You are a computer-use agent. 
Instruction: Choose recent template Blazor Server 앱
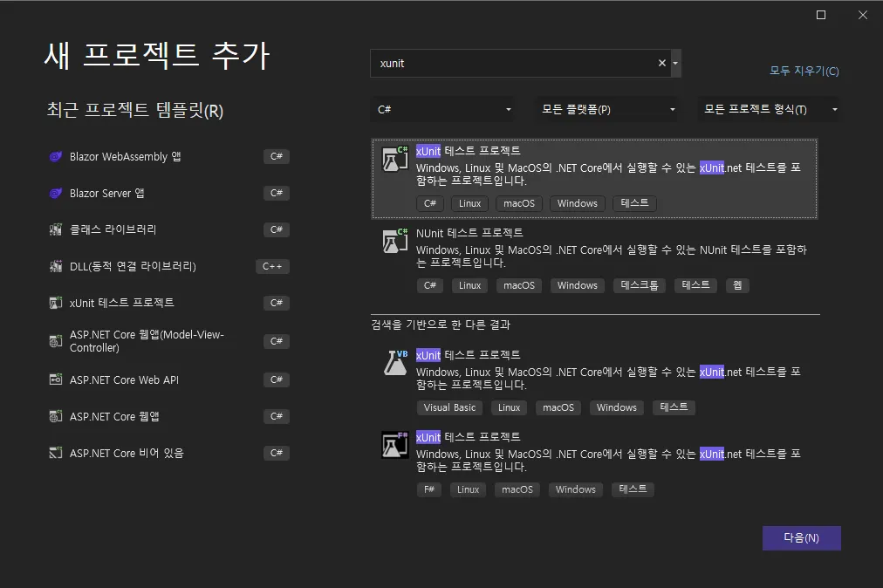tap(107, 193)
